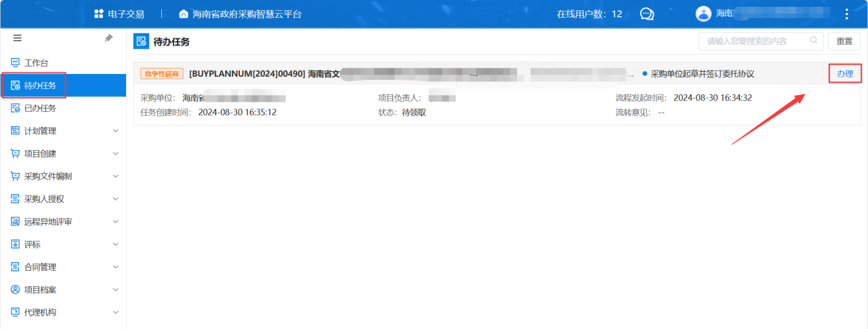Click the user avatar icon
This screenshot has height=329, width=868.
tap(704, 14)
